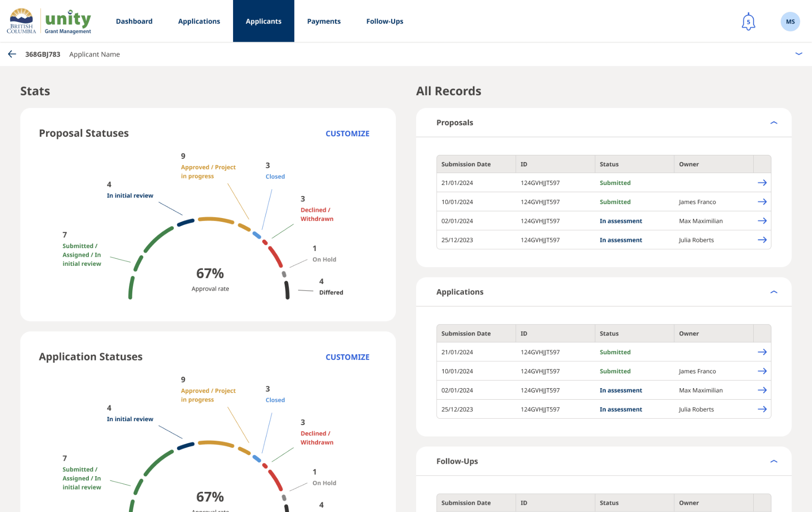Select the Applicants tab
Screen dimensions: 812x512
pyautogui.click(x=264, y=21)
